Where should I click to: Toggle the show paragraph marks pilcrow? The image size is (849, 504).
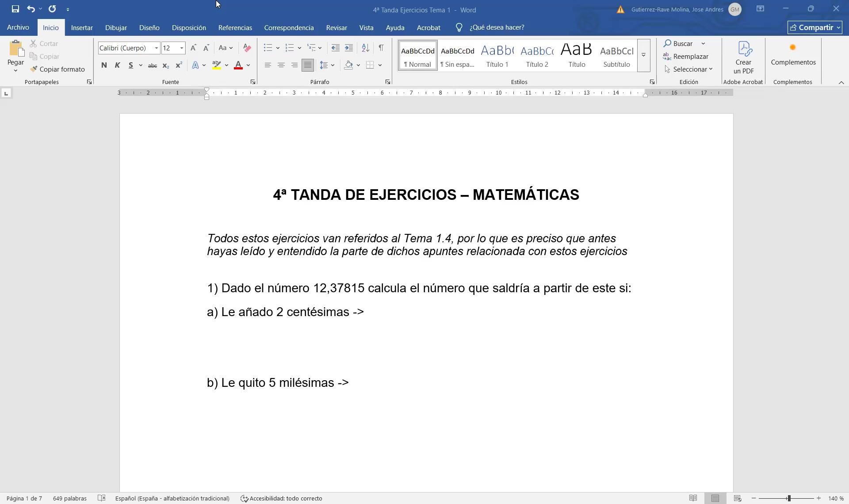tap(381, 48)
